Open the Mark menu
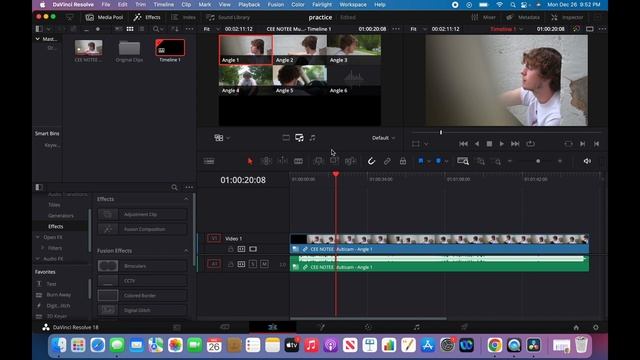This screenshot has width=640, height=360. click(204, 4)
